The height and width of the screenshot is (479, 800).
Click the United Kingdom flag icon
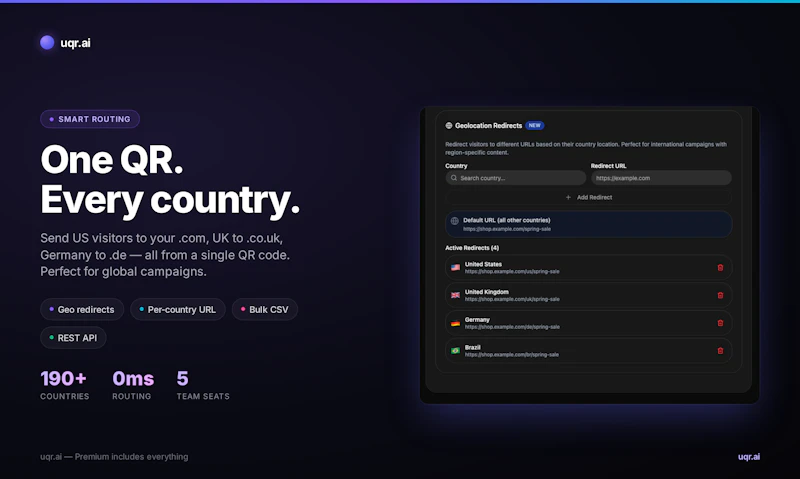456,295
